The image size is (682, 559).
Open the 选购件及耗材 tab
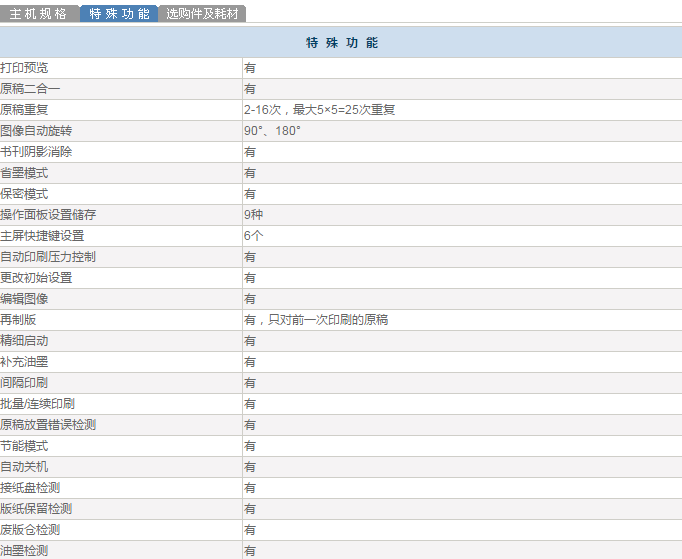(x=202, y=13)
